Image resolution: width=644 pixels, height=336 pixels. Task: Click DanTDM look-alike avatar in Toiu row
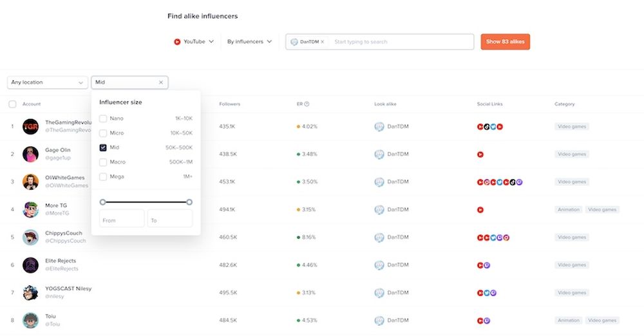tap(379, 321)
